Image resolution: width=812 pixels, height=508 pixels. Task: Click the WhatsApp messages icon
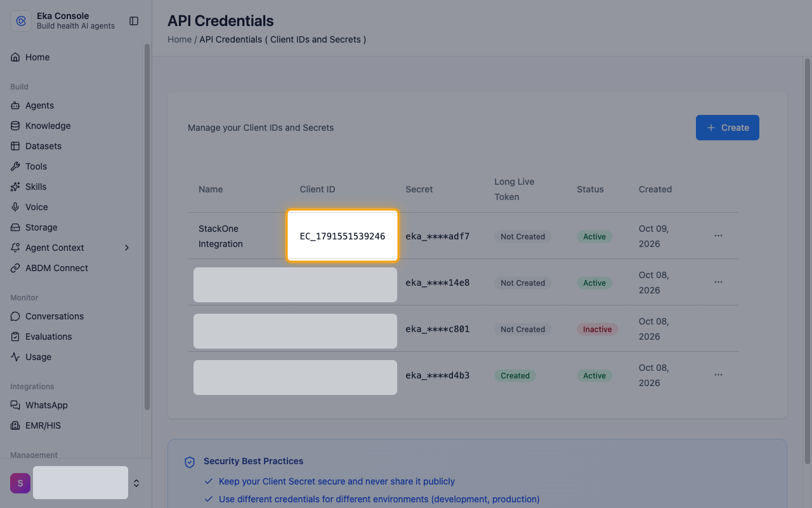[x=15, y=405]
